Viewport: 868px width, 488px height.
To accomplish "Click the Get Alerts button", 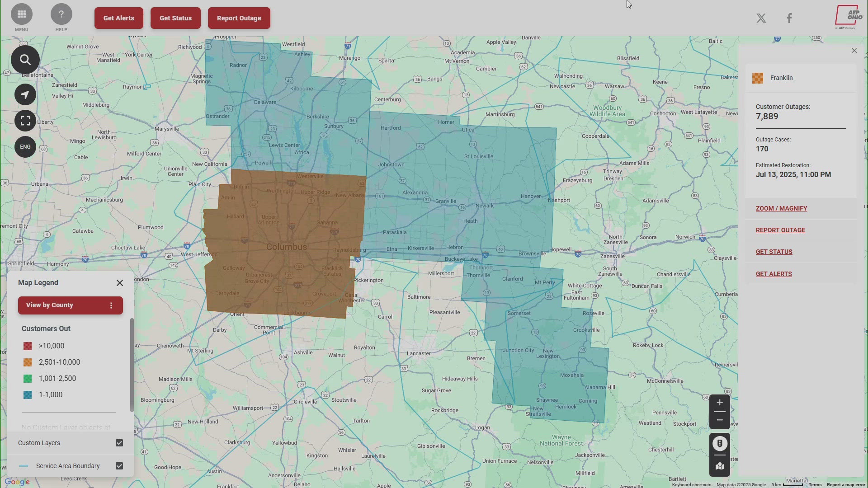I will point(118,18).
